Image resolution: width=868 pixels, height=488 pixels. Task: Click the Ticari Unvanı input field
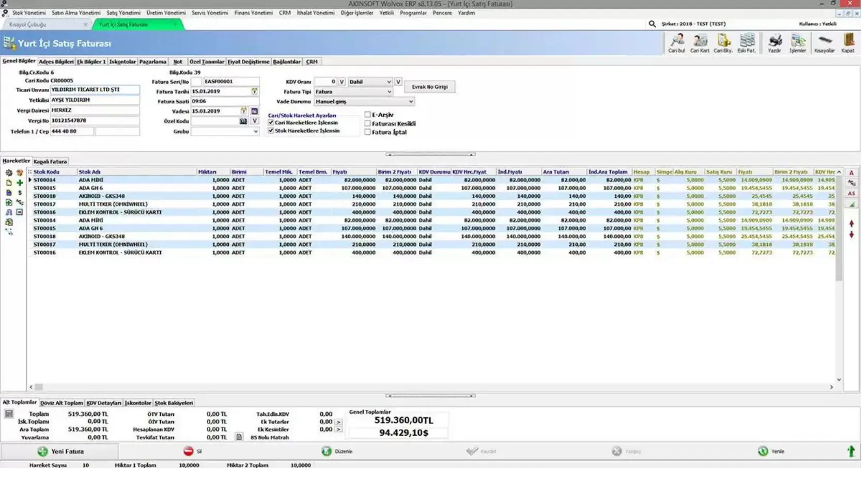(95, 90)
